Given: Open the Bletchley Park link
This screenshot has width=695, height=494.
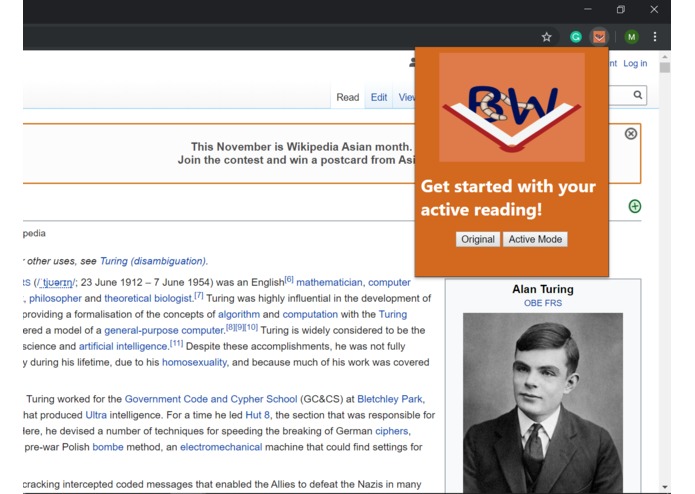Looking at the screenshot, I should 390,399.
